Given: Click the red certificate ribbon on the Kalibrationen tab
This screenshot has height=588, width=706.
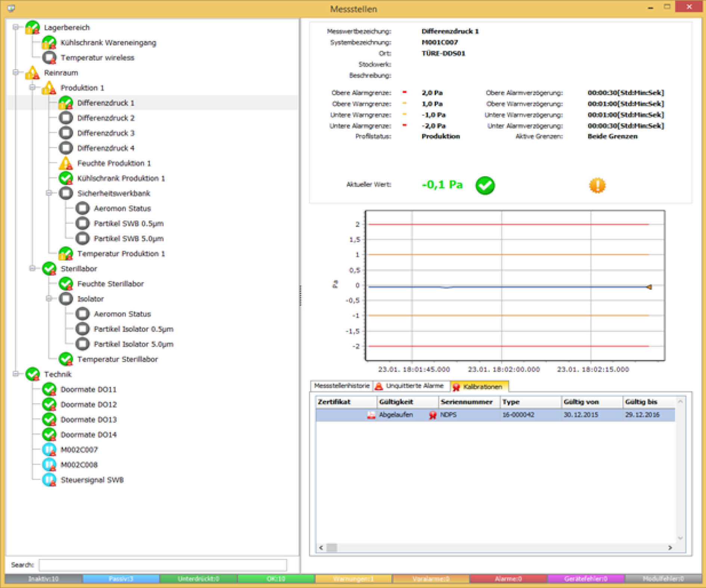Looking at the screenshot, I should click(456, 386).
